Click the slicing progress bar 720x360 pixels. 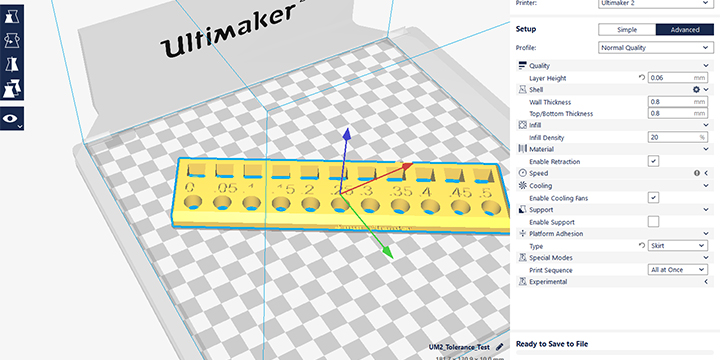click(x=614, y=353)
